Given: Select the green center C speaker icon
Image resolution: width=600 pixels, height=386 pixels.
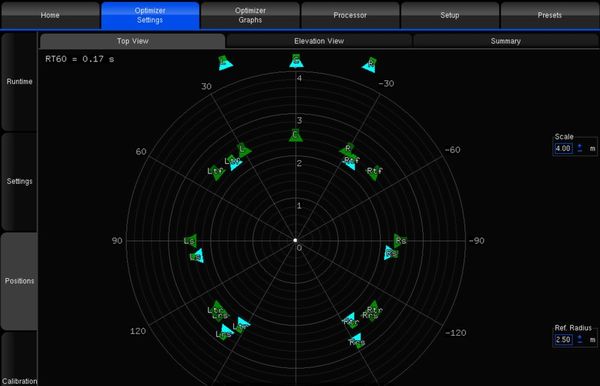Looking at the screenshot, I should [x=296, y=135].
